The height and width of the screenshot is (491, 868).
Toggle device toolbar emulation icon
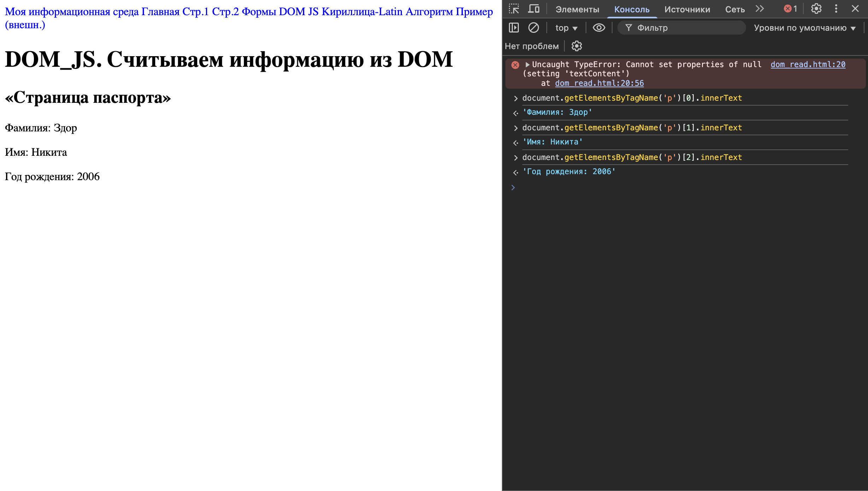coord(533,9)
